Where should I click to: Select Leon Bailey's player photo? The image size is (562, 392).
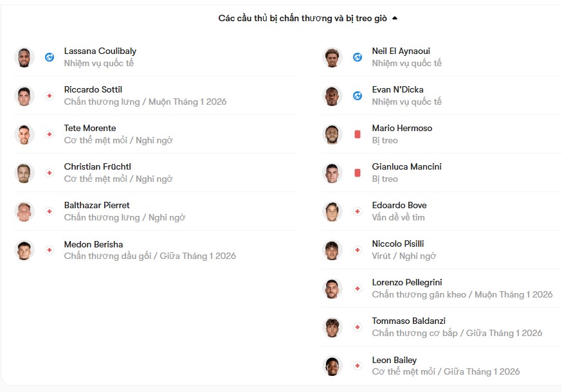[x=332, y=366]
